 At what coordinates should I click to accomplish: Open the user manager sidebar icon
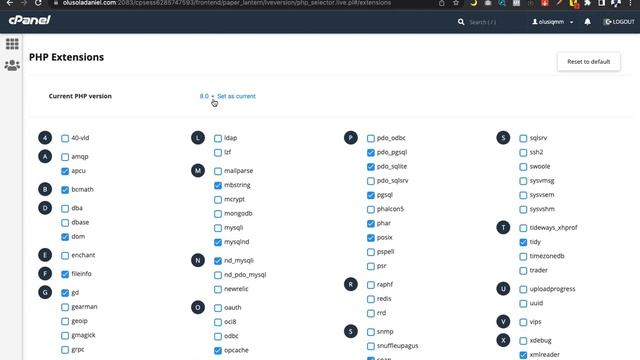pyautogui.click(x=12, y=65)
